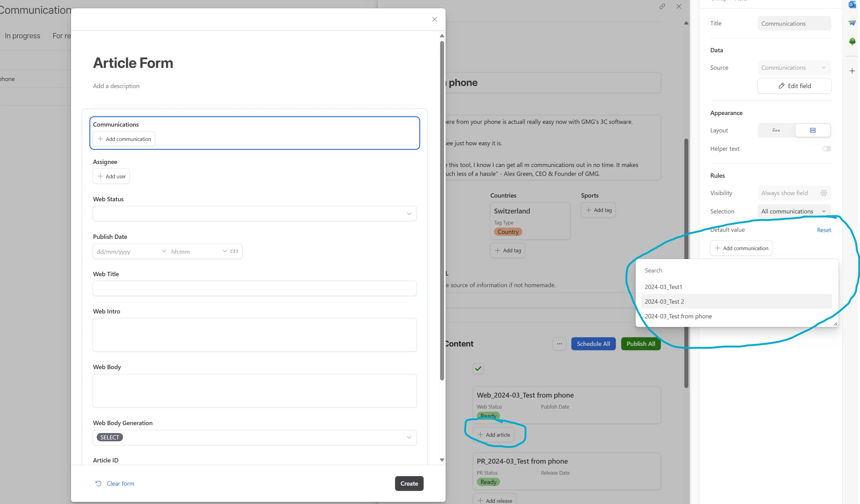Click the plus icon in browser sidebar
Viewport: 860px width, 504px height.
coord(852,71)
